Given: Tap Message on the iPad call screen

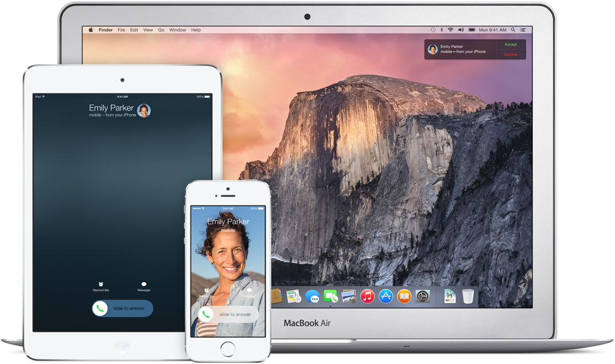Looking at the screenshot, I should pos(144,287).
